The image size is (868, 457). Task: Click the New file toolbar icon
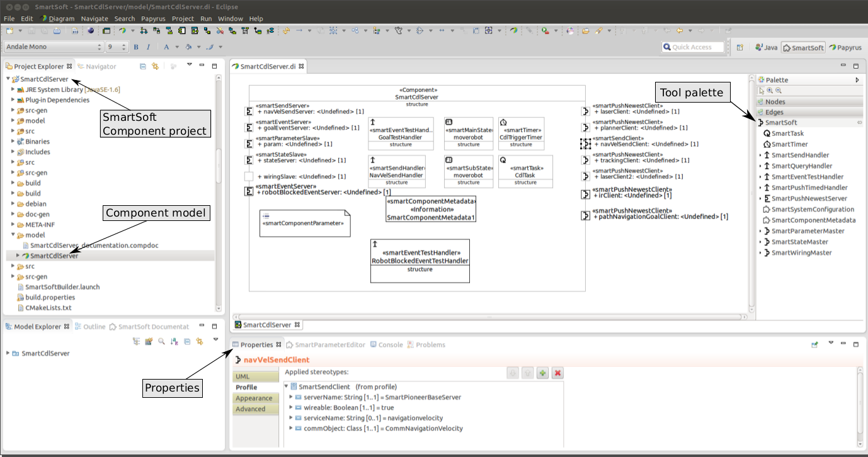click(11, 30)
